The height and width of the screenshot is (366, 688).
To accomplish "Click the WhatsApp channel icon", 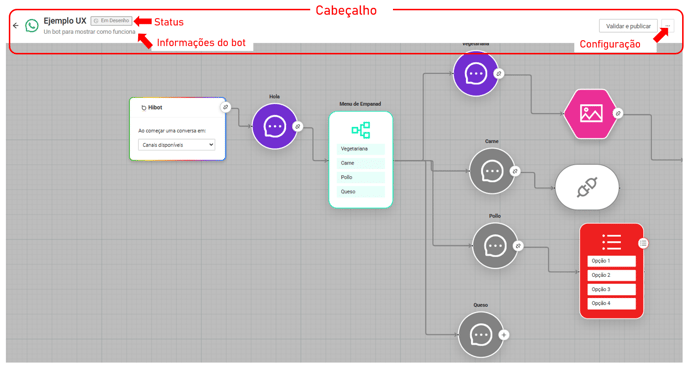I will coord(32,26).
